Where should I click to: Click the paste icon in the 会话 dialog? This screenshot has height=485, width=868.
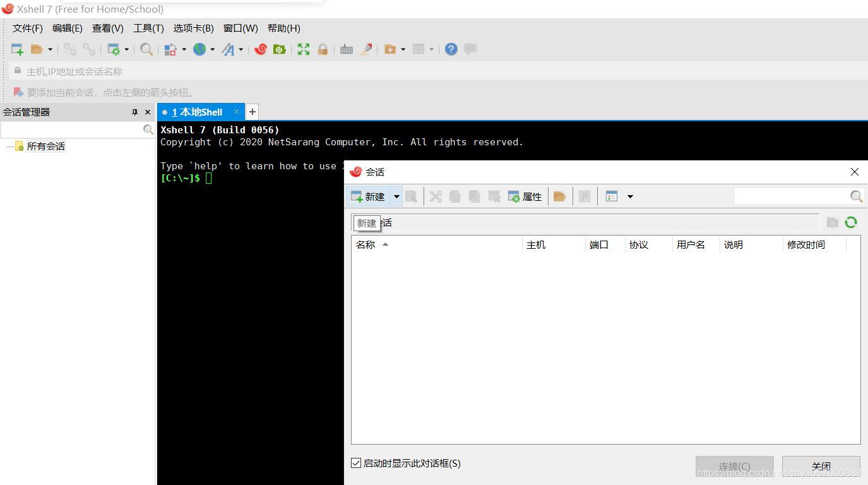tap(474, 196)
